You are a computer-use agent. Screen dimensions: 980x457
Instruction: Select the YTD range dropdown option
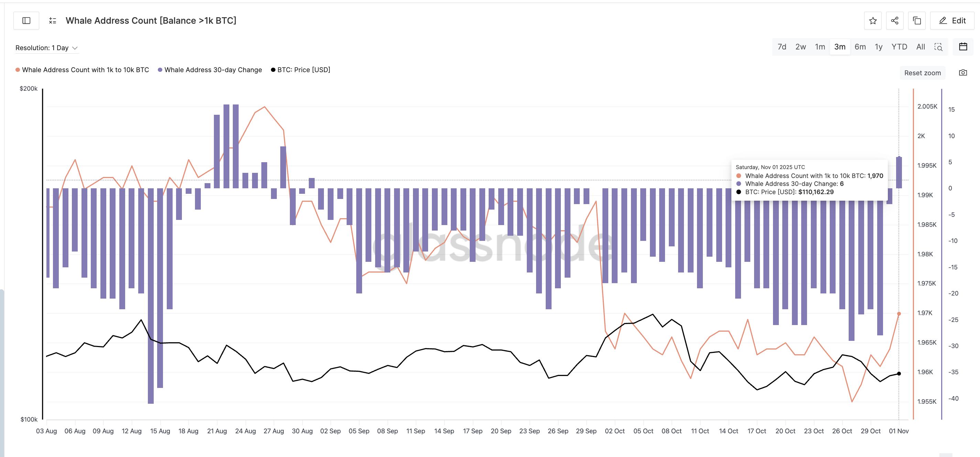pyautogui.click(x=899, y=46)
